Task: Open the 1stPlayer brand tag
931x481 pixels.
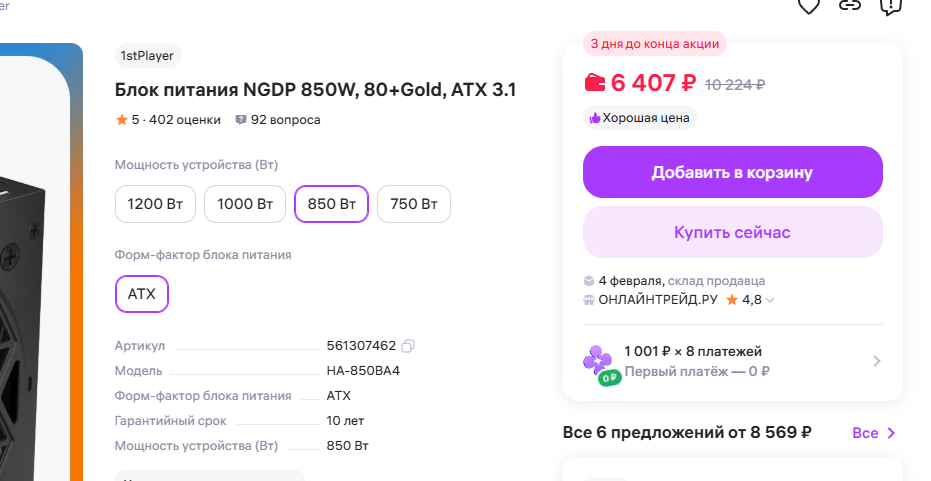Action: point(148,56)
